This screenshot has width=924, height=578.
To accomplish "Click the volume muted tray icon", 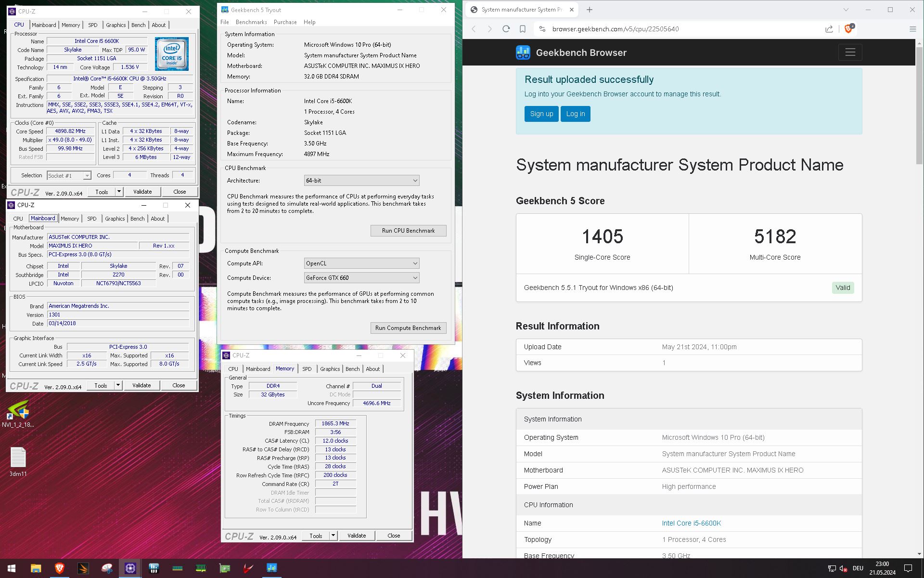I will pos(844,568).
